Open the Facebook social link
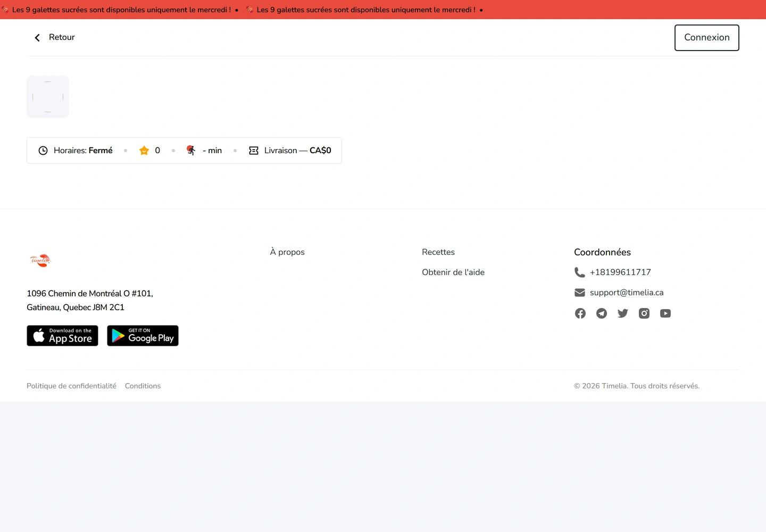The image size is (766, 532). [x=580, y=313]
